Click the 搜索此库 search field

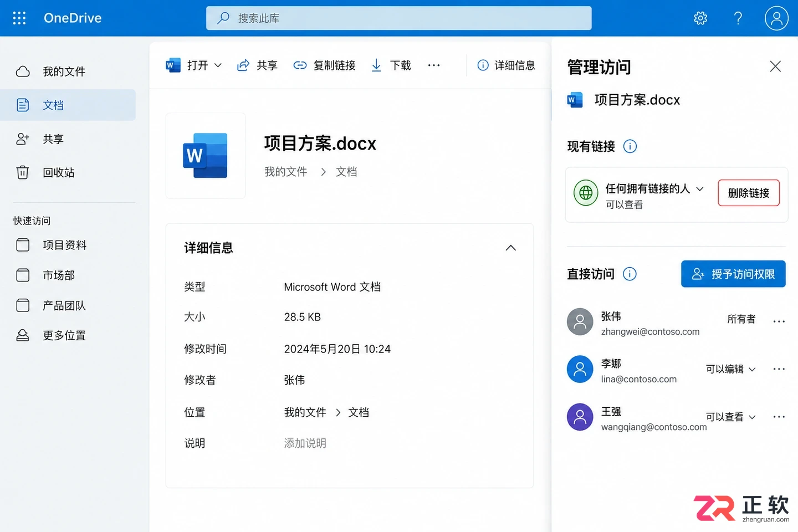coord(399,18)
